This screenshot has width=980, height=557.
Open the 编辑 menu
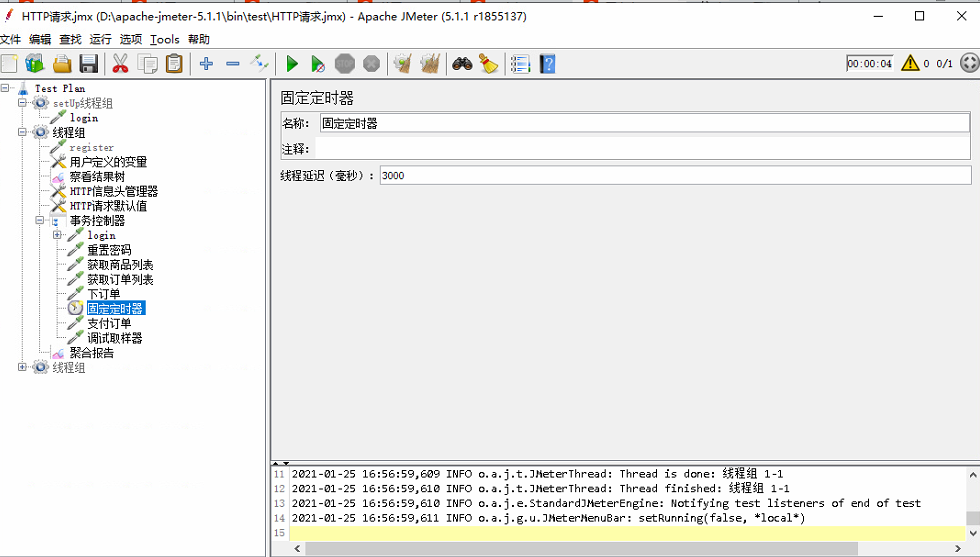click(40, 39)
